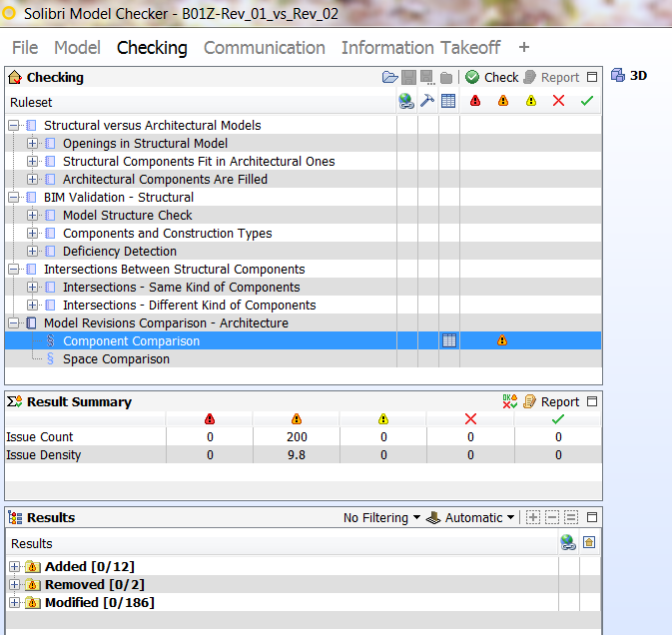Expand Openings in Structural Model
672x635 pixels.
(x=32, y=143)
